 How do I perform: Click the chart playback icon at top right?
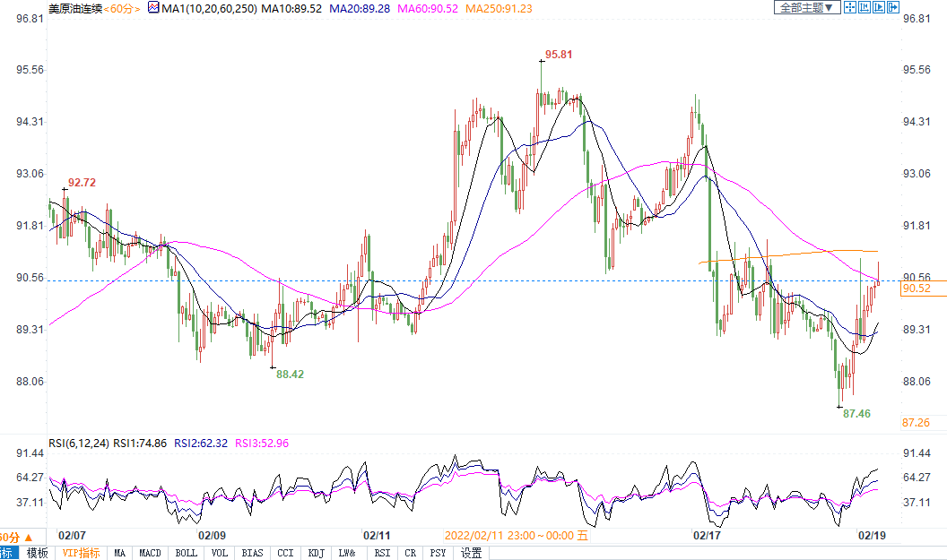(x=878, y=7)
